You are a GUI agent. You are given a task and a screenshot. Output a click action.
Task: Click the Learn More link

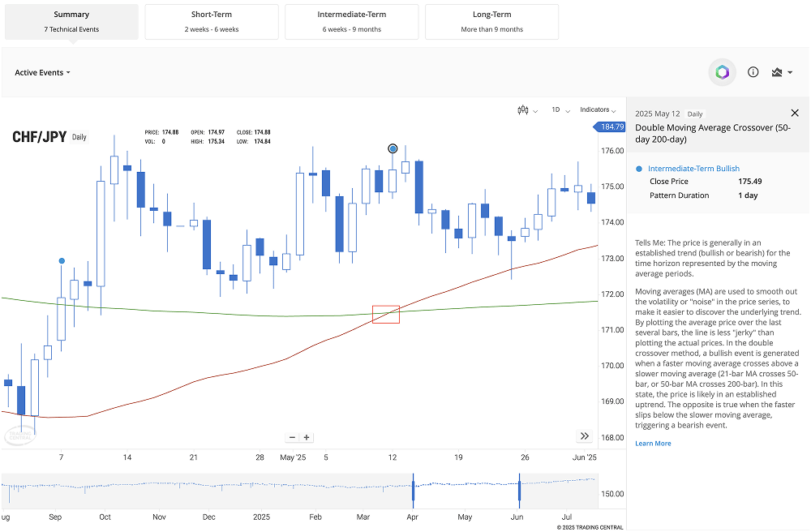653,443
